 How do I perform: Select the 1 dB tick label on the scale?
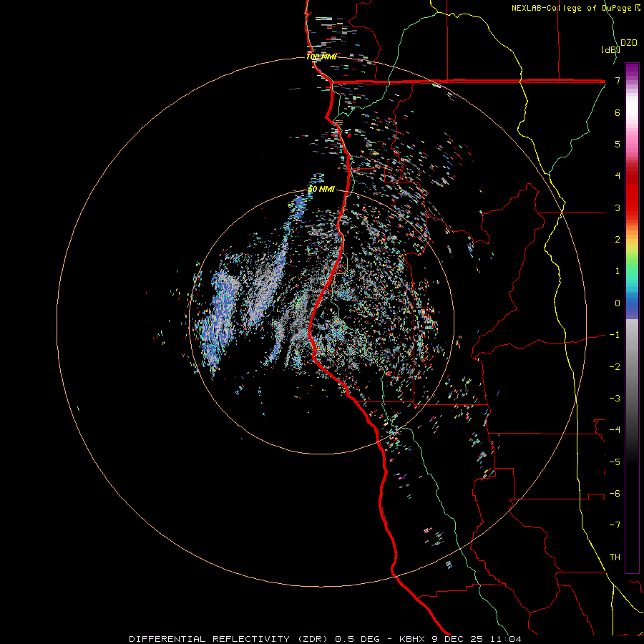point(618,271)
